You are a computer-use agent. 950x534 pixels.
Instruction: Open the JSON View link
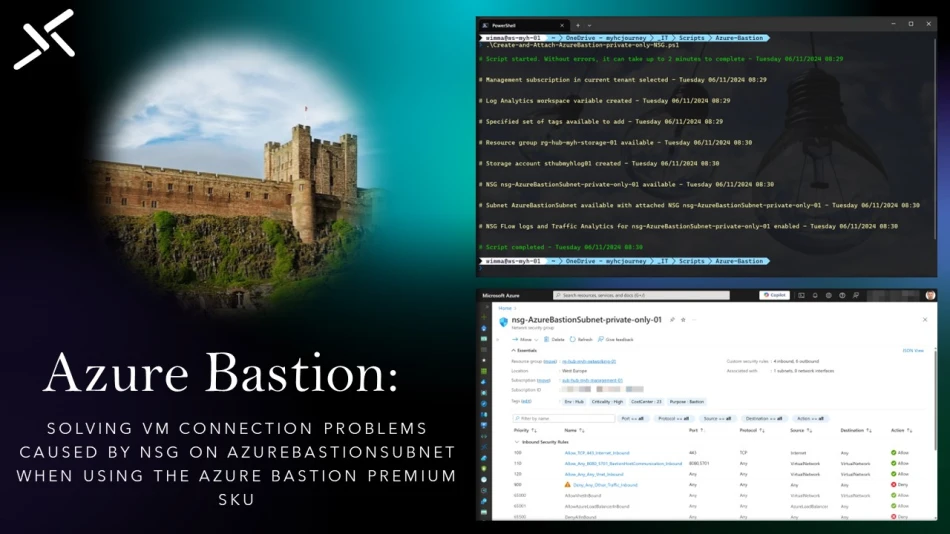click(x=913, y=351)
